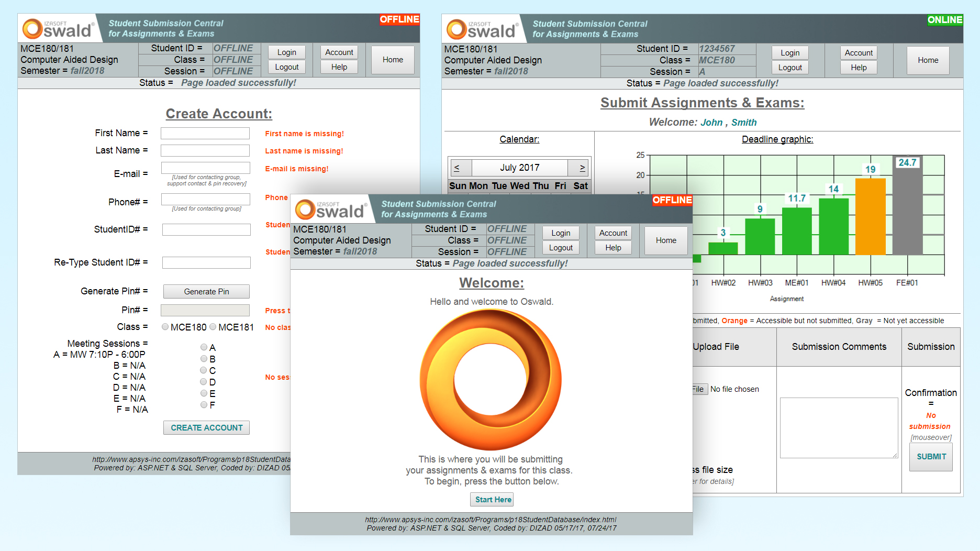This screenshot has width=980, height=551.
Task: Click the Submission Comments text area
Action: pos(839,427)
